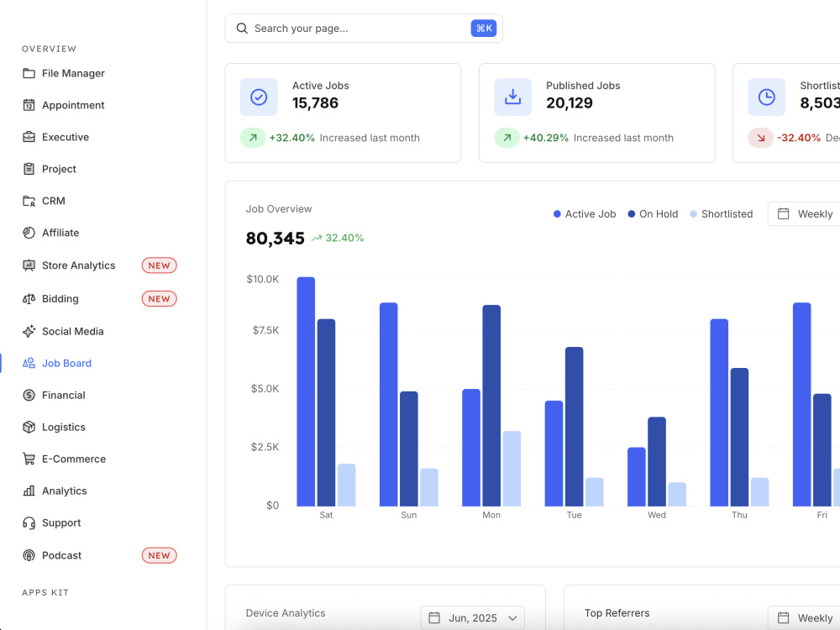Open File Manager from the sidebar
The width and height of the screenshot is (840, 630).
pos(73,73)
